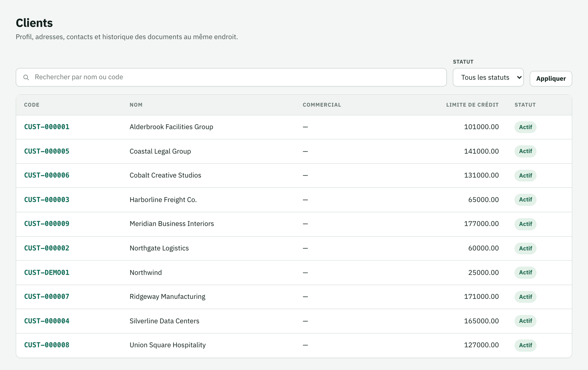Open customer CUST-000008 link

point(47,345)
